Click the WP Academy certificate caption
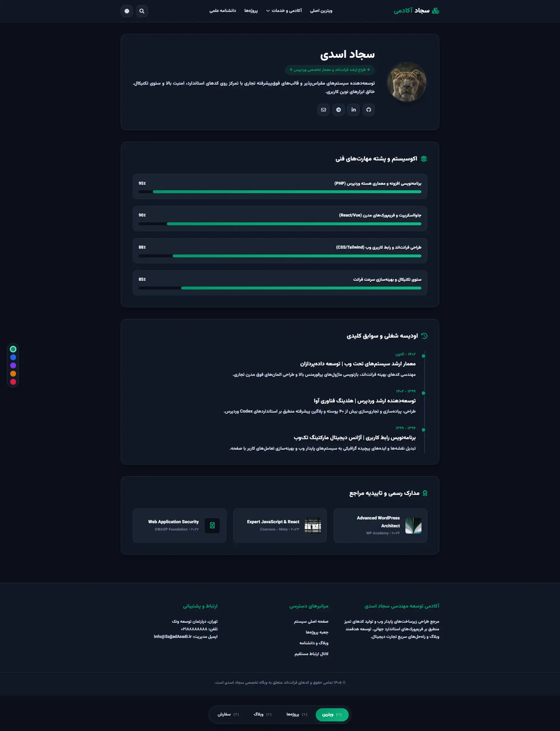 tap(383, 533)
